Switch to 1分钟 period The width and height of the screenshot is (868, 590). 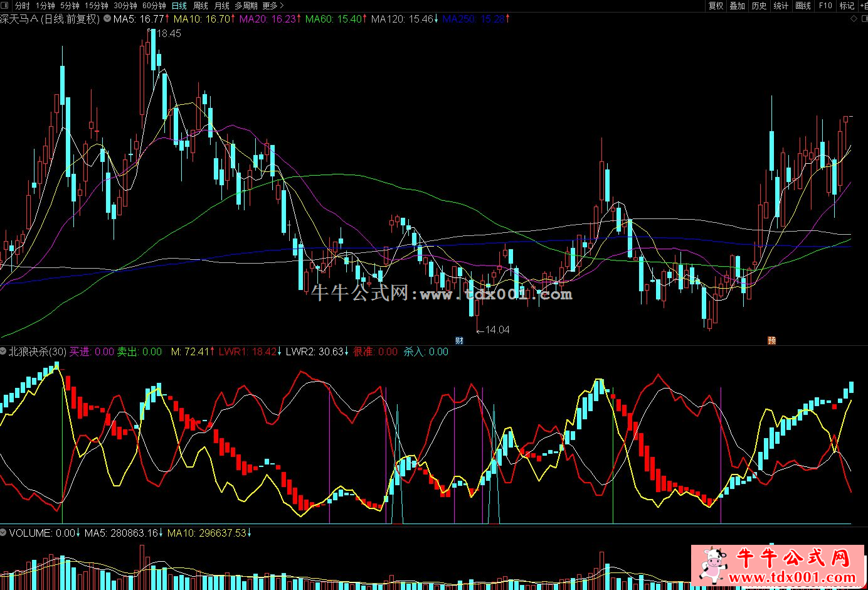coord(46,6)
